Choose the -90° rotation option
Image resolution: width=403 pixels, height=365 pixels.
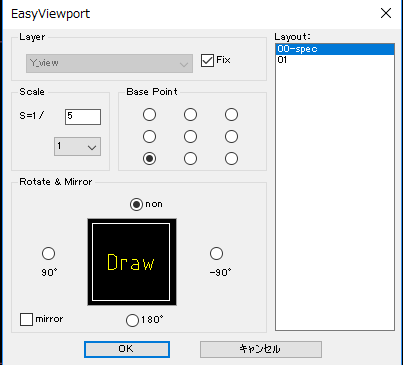click(217, 254)
